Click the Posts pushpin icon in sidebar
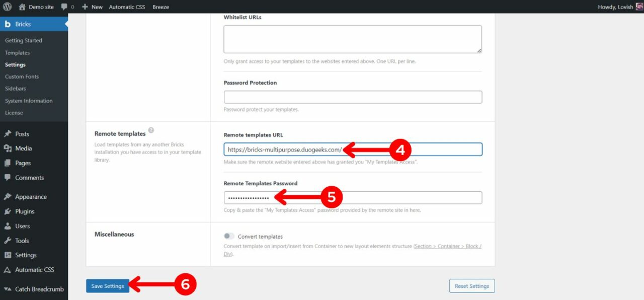The image size is (644, 300). tap(7, 133)
